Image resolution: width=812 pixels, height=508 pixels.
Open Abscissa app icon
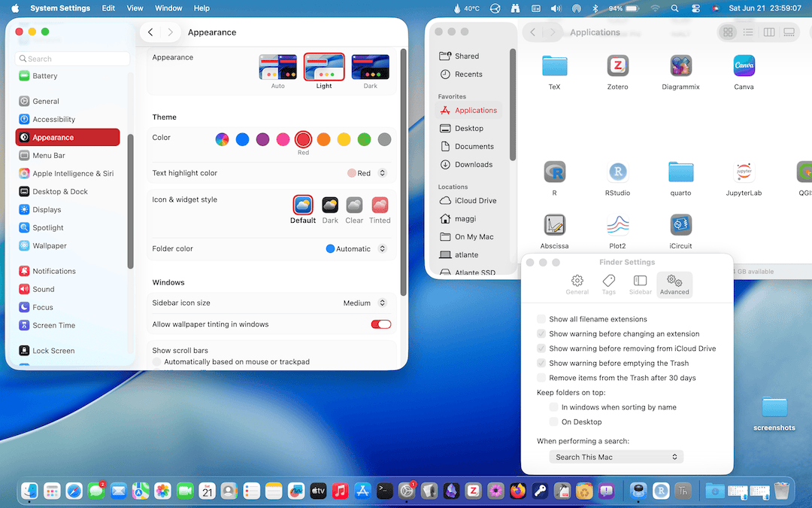(554, 225)
